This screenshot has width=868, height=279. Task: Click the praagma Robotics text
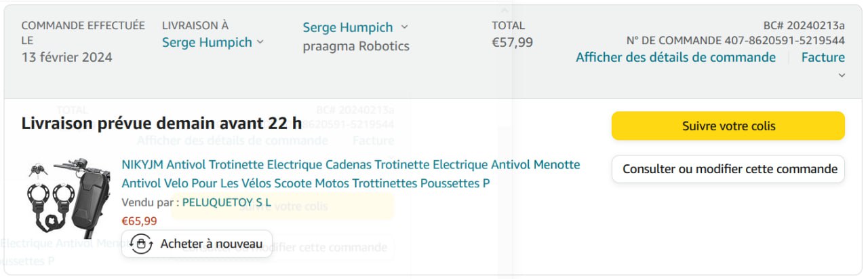pyautogui.click(x=355, y=46)
